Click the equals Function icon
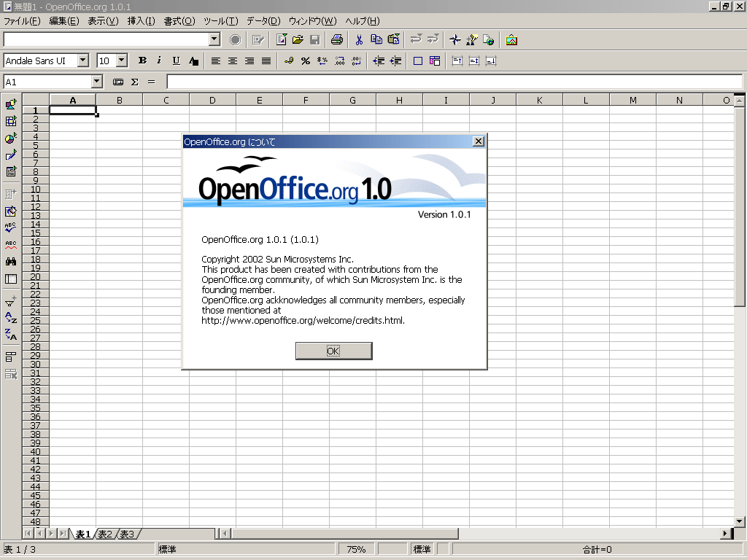 pyautogui.click(x=152, y=82)
